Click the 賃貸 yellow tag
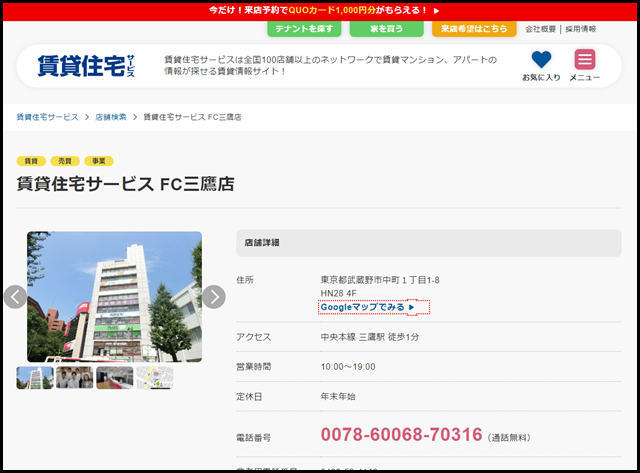Screen dimensions: 640x473 [31, 161]
